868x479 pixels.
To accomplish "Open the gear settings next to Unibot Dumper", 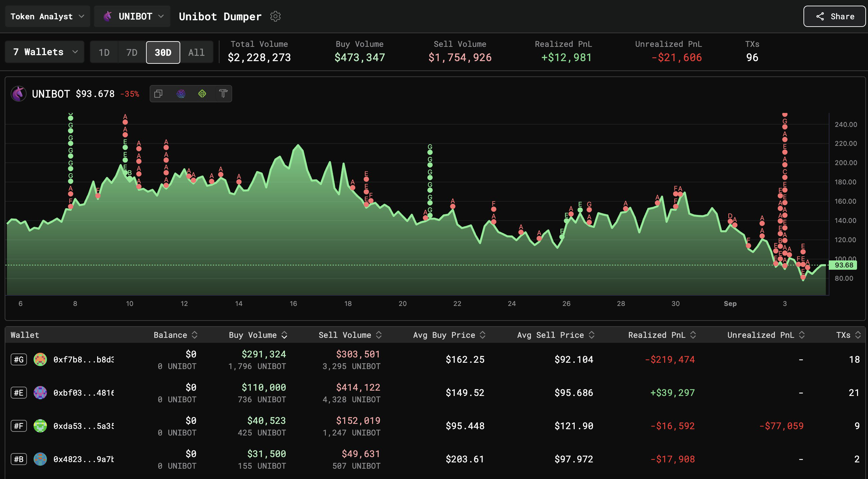I will coord(275,16).
